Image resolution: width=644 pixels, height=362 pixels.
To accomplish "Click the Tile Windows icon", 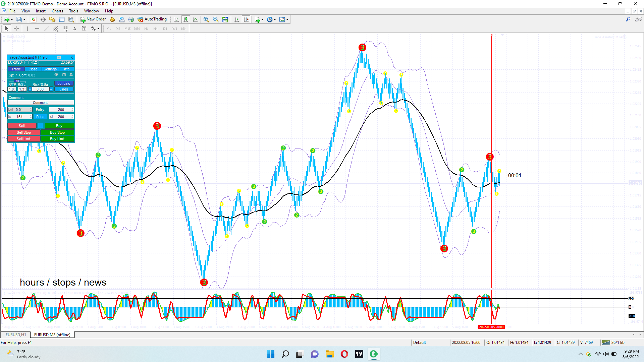I will 225,19.
